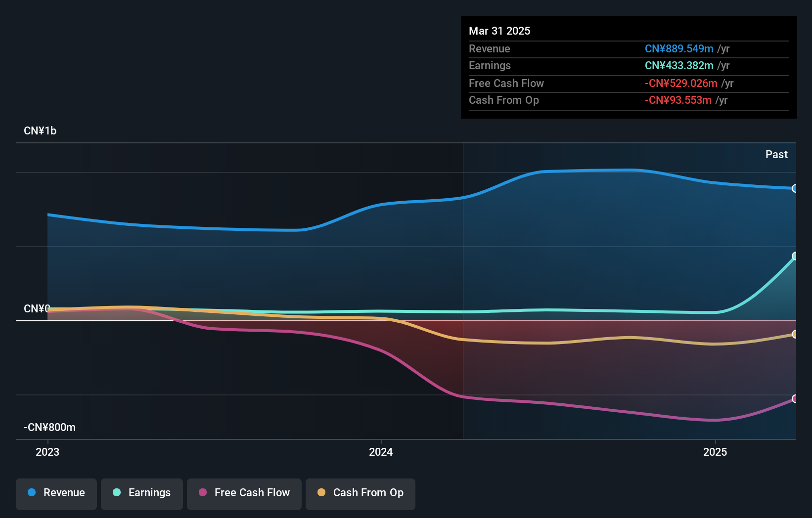Click the blue dot in Revenue legend
The height and width of the screenshot is (518, 812).
[32, 492]
